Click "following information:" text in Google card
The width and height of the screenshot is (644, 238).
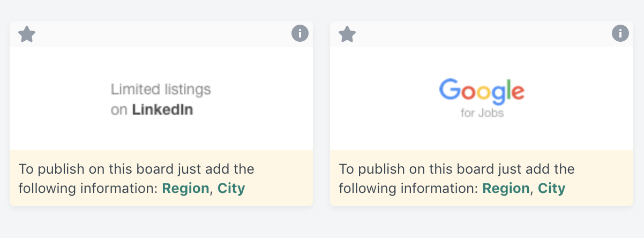[x=408, y=189]
